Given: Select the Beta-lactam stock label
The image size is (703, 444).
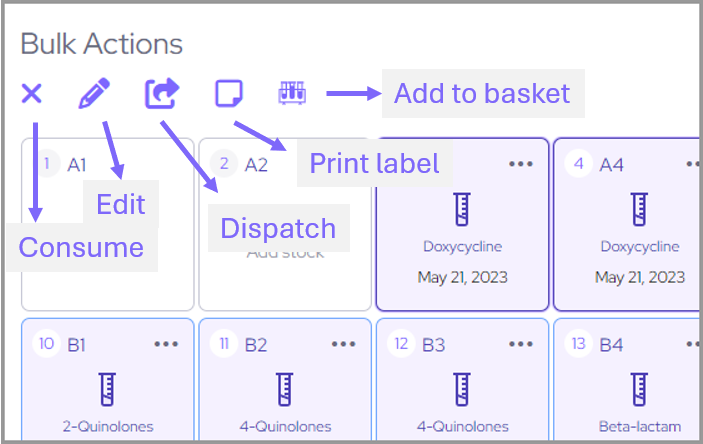Looking at the screenshot, I should (x=640, y=426).
